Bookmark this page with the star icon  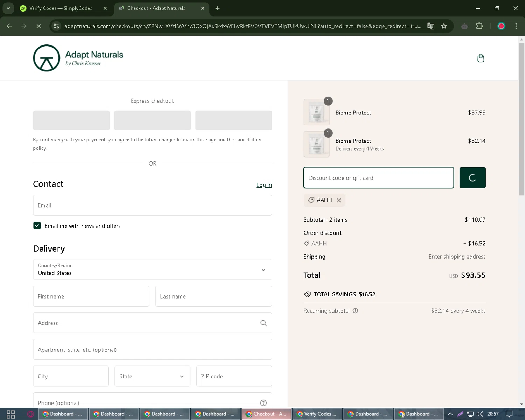tap(444, 26)
